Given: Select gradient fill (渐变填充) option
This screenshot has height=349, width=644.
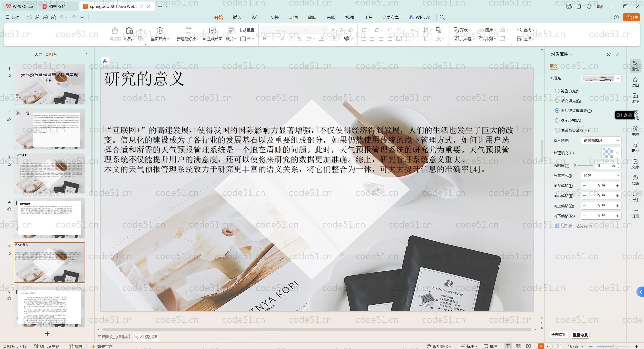Looking at the screenshot, I should tap(557, 101).
